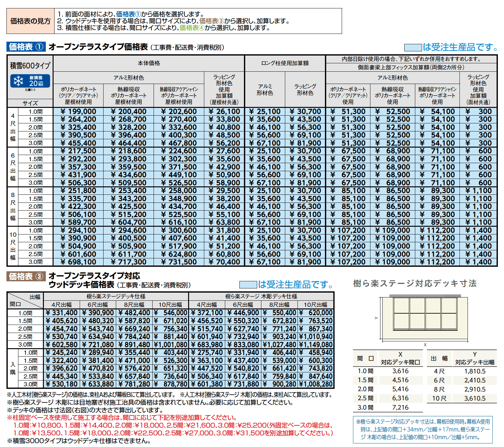Open the 価格表① link in the instructions
This screenshot has width=504, height=447.
tap(129, 14)
